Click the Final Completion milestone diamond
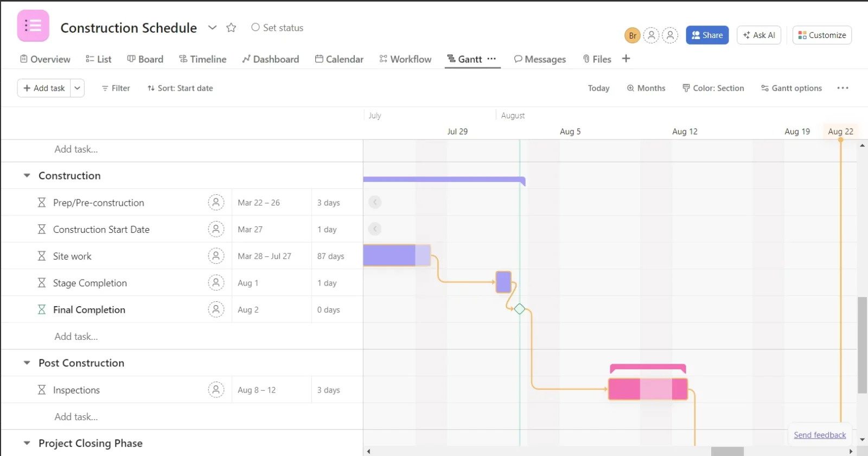868x456 pixels. (x=520, y=309)
